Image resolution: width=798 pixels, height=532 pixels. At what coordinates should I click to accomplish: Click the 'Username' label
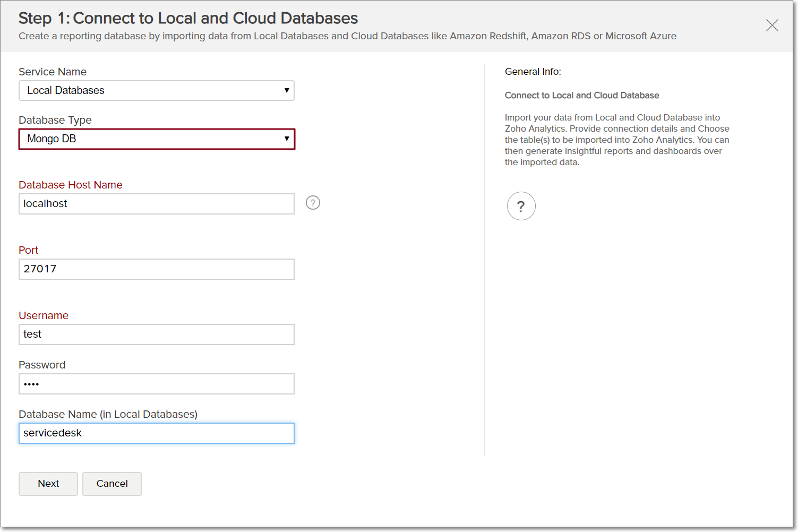[44, 315]
